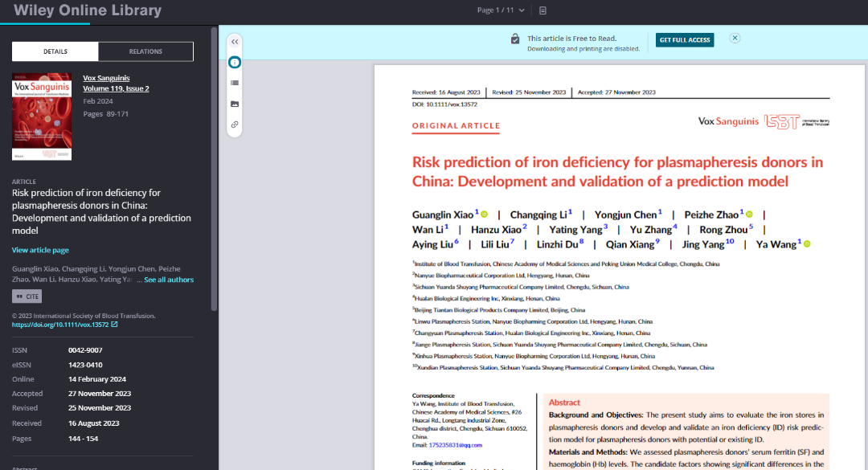
Task: Dismiss the Free to Read banner
Action: 735,39
